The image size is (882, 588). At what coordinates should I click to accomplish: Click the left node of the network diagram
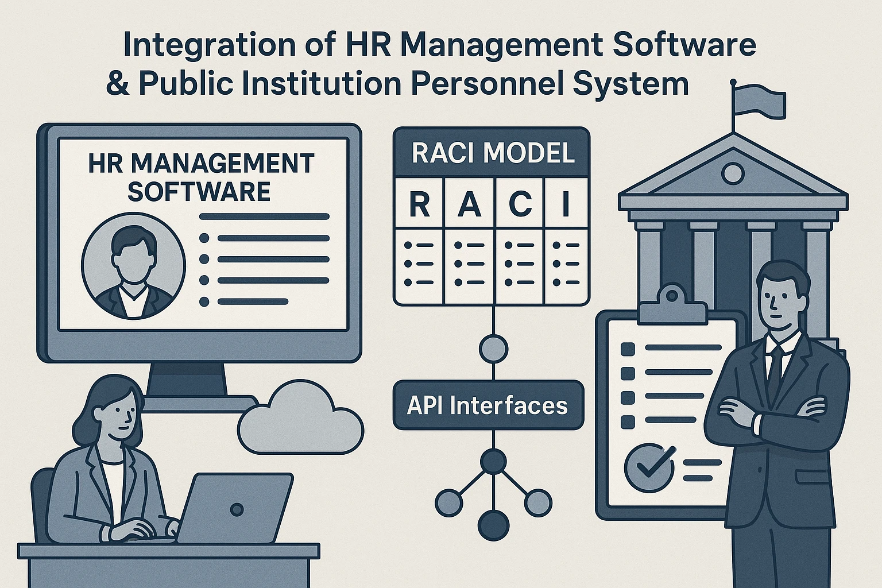(448, 503)
